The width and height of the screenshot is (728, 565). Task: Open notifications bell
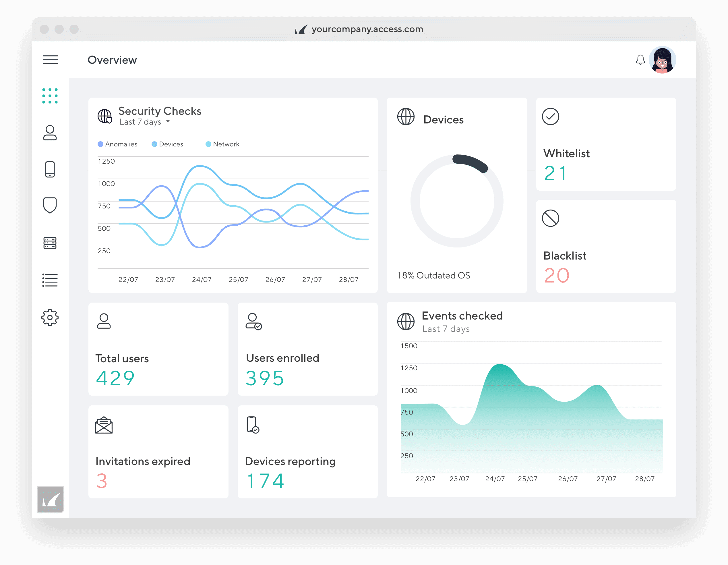[x=640, y=60]
